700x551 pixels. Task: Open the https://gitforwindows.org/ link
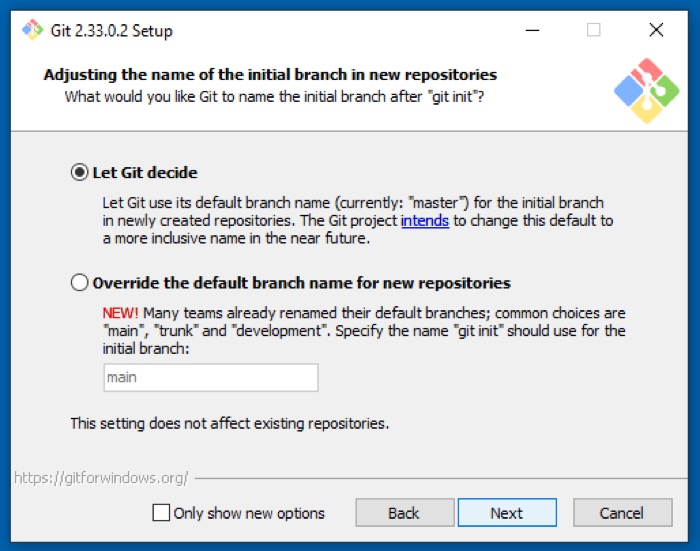coord(101,478)
